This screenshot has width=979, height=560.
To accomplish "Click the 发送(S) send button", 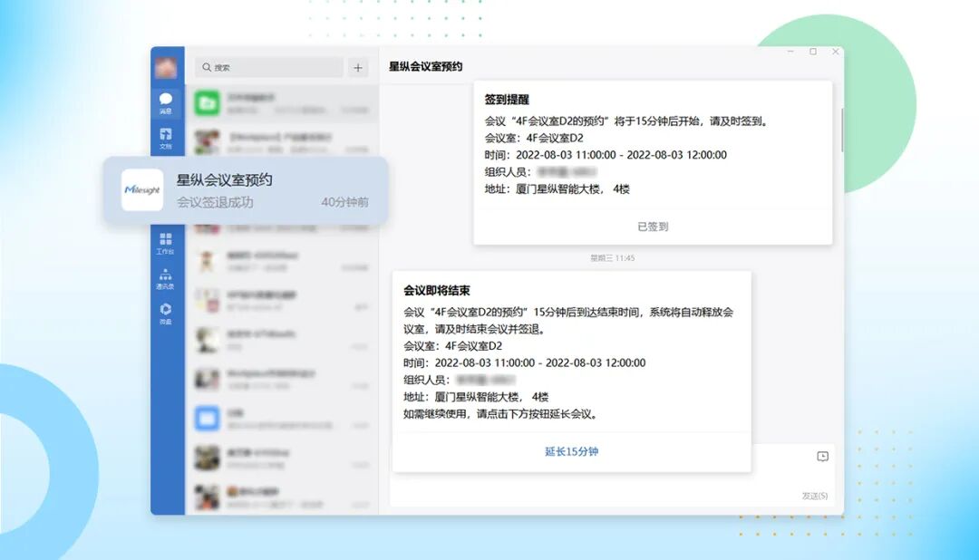I will click(815, 496).
